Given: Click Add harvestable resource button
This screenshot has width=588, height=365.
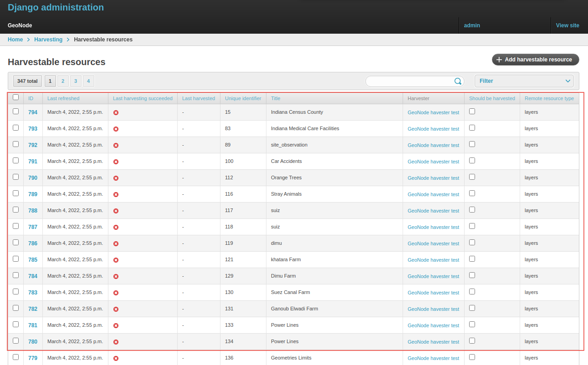Looking at the screenshot, I should (x=535, y=60).
